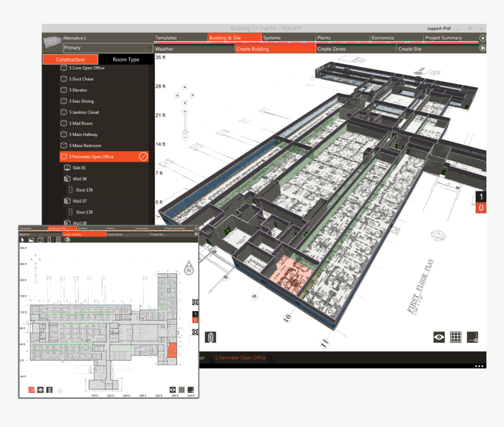Zoom in with the plus button in 3D view

click(185, 111)
